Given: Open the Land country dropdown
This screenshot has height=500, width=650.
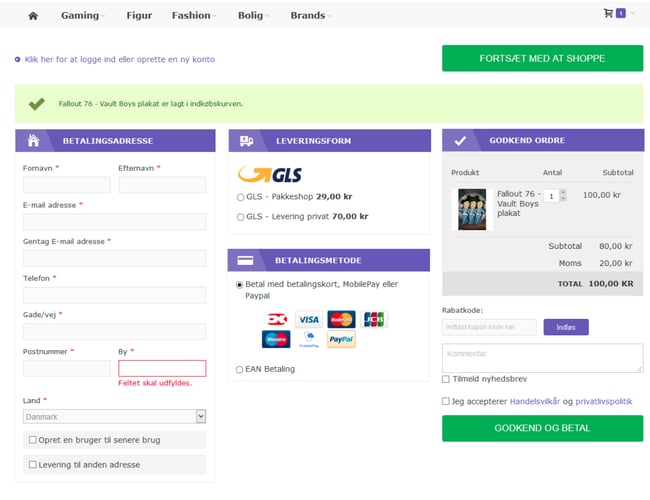Looking at the screenshot, I should pyautogui.click(x=114, y=416).
